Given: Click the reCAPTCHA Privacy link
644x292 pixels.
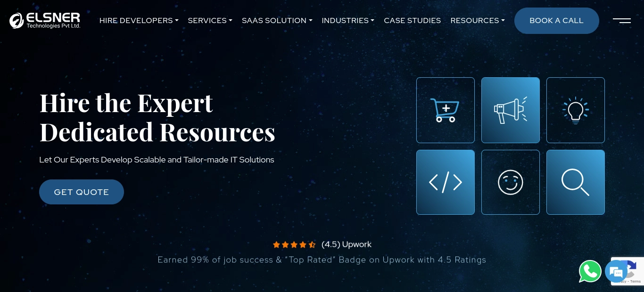Looking at the screenshot, I should 622,282.
